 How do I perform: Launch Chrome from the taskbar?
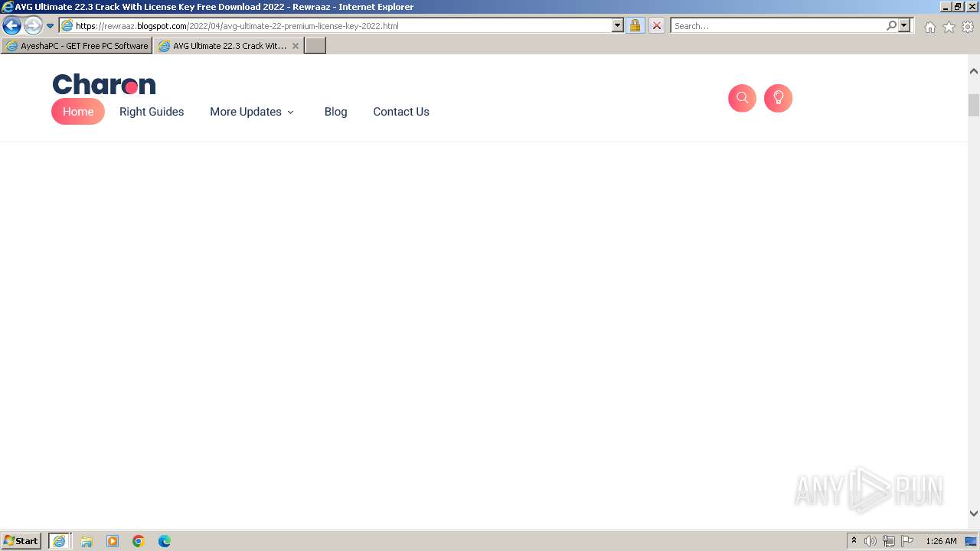tap(139, 541)
